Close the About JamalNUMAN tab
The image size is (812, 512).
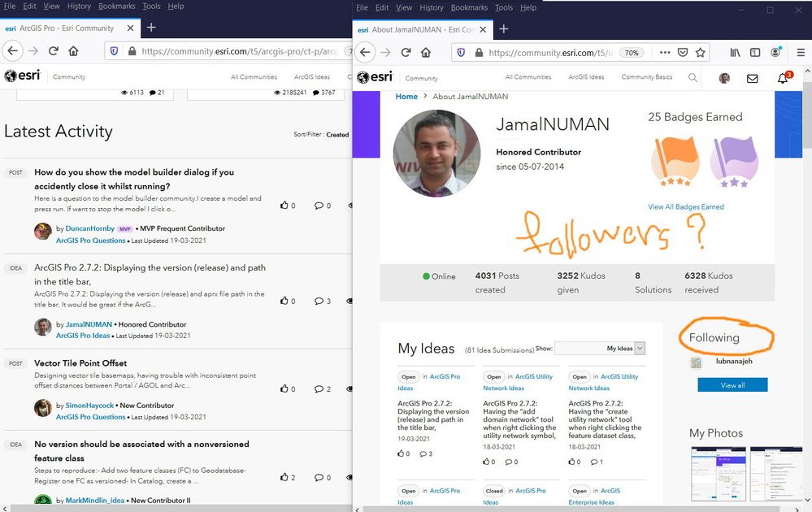483,29
